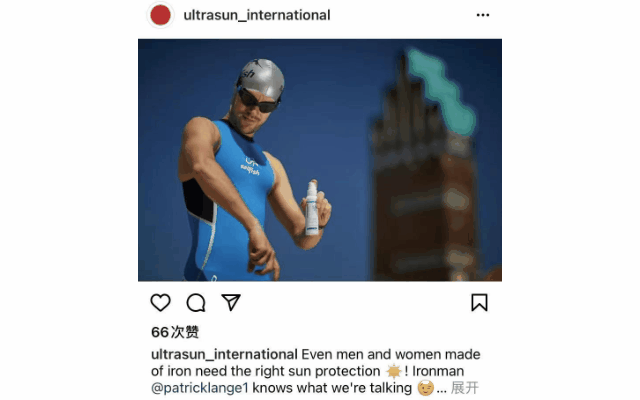Image resolution: width=640 pixels, height=400 pixels.
Task: Save the post with the bookmark icon
Action: [479, 302]
